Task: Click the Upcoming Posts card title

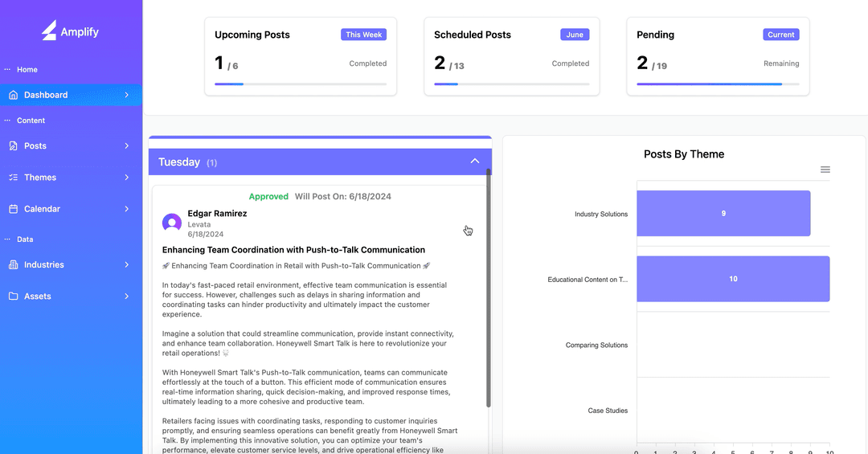Action: point(252,35)
